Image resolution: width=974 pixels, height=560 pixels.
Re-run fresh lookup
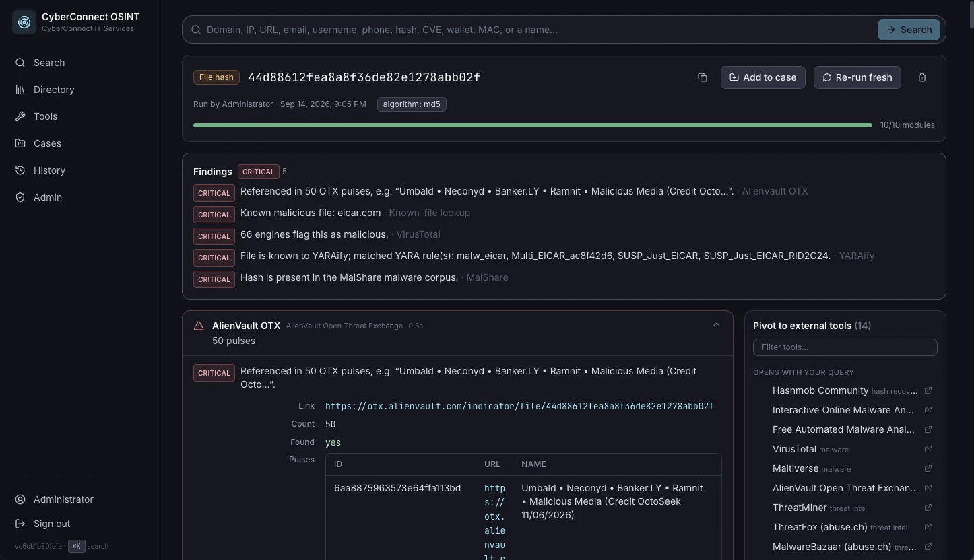click(x=857, y=77)
